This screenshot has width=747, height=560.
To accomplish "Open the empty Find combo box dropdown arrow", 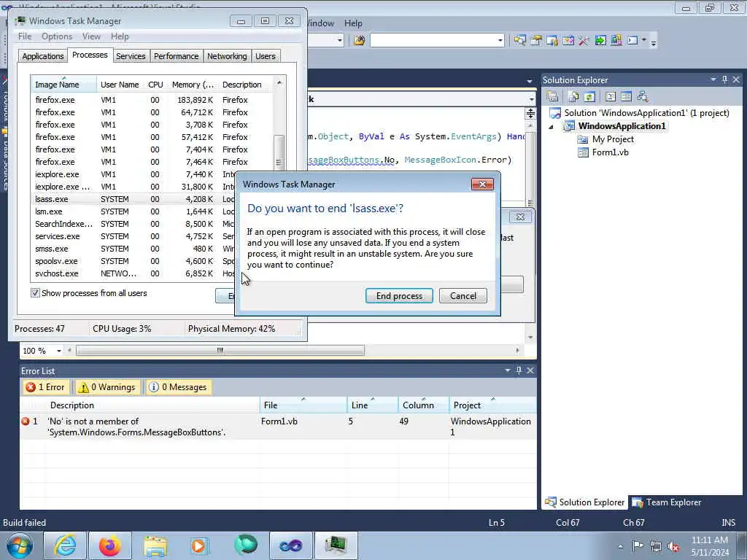I will (500, 41).
